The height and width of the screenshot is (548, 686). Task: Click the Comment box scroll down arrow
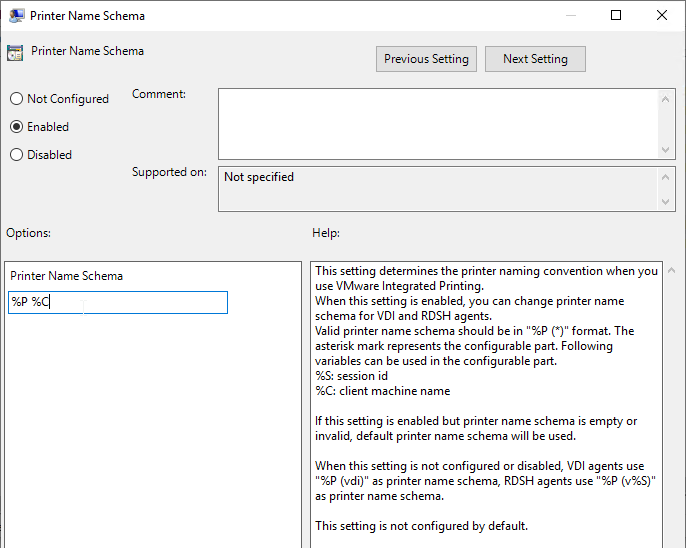(665, 150)
